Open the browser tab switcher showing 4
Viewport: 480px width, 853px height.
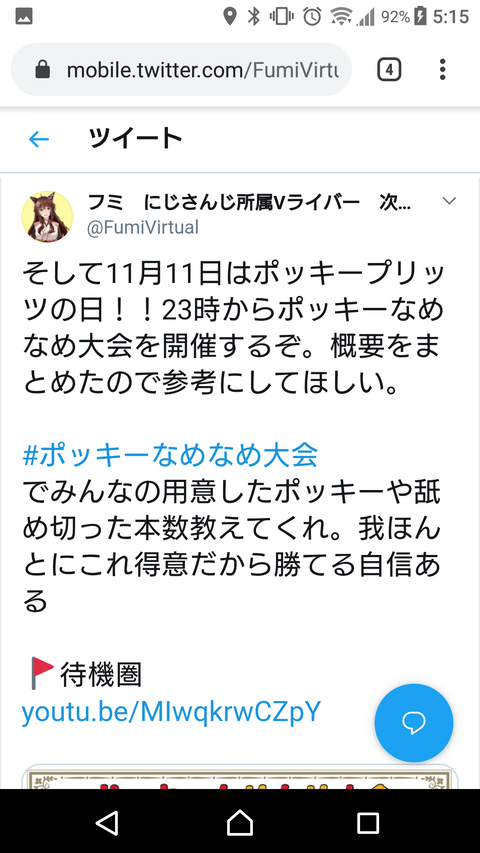389,70
